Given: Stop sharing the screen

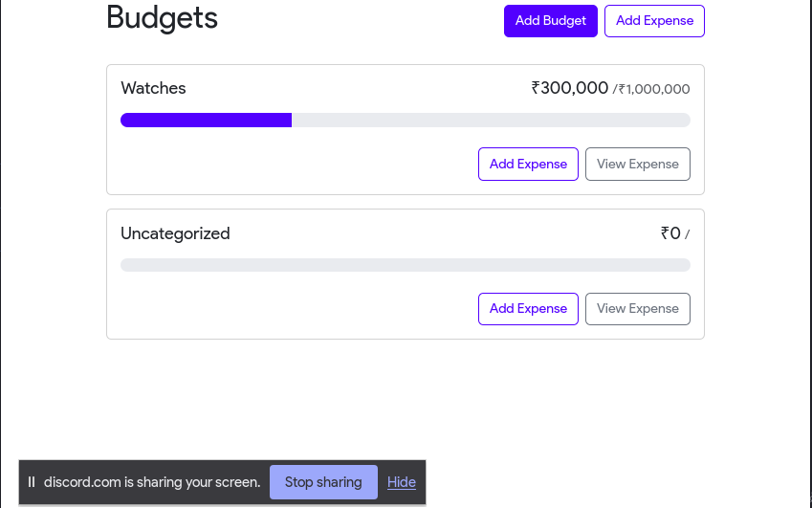Looking at the screenshot, I should click(x=323, y=482).
